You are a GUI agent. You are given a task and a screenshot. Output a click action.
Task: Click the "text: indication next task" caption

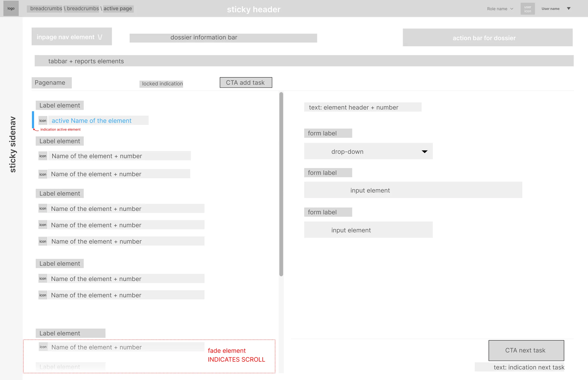point(519,367)
